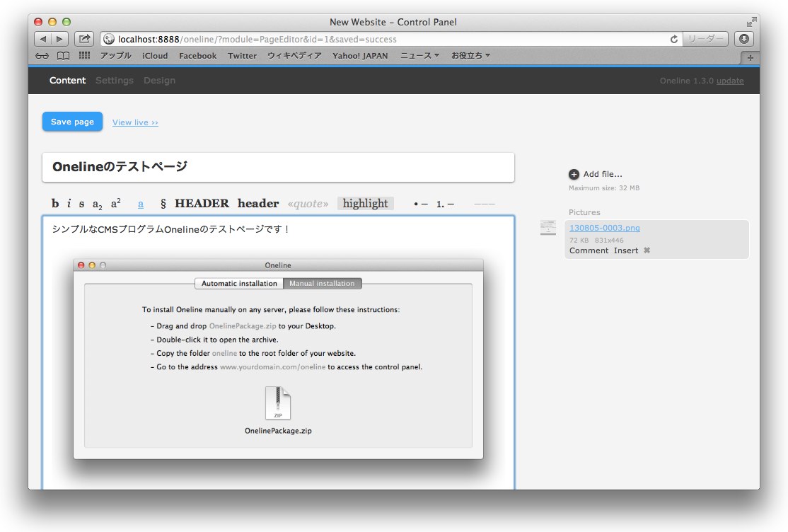Open the Yahoo! JAPAN bookmark
788x532 pixels.
click(x=360, y=55)
